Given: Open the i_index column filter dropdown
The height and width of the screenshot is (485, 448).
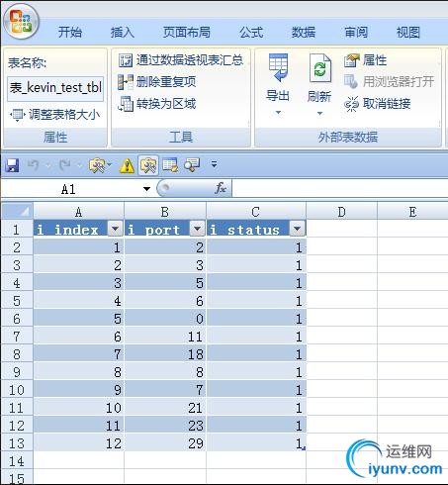Looking at the screenshot, I should click(x=116, y=229).
